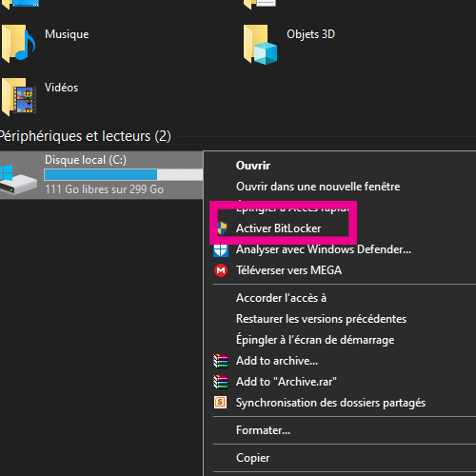476x476 pixels.
Task: Click the WinRAR icon beside Add to archive
Action: tap(221, 361)
